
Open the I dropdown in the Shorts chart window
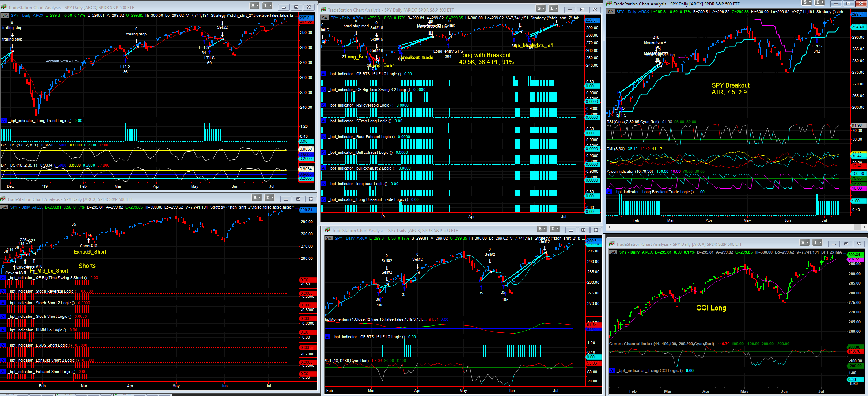tap(269, 198)
